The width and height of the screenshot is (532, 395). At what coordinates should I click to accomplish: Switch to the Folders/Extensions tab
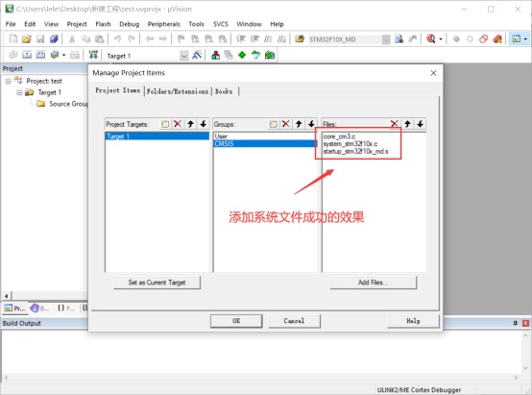pyautogui.click(x=178, y=91)
